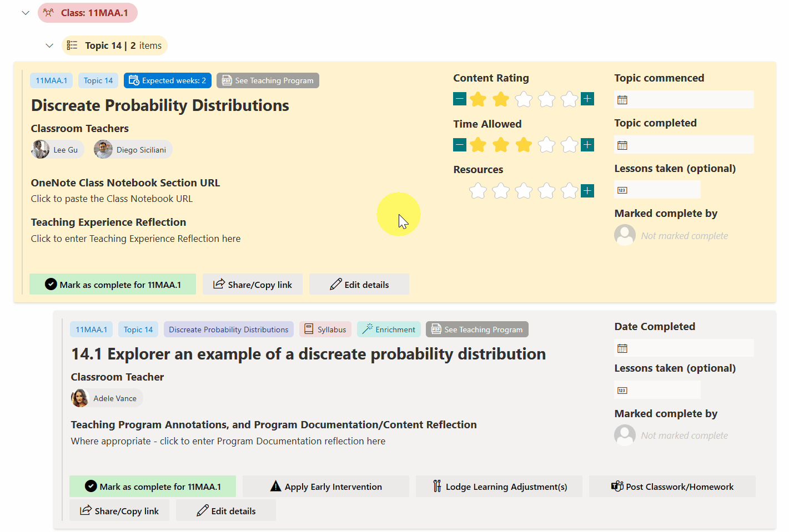Click to paste the Class Notebook URL
This screenshot has width=789, height=532.
click(x=112, y=199)
